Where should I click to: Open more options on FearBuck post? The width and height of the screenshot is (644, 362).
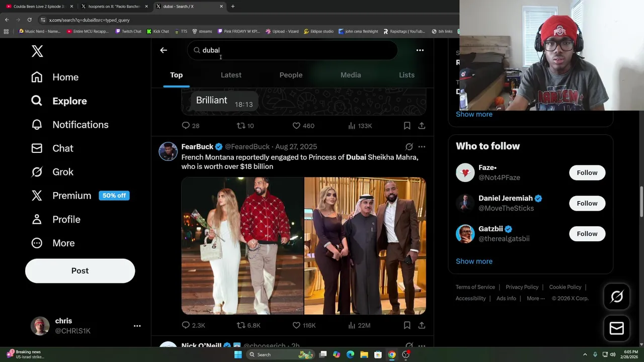[x=422, y=147]
